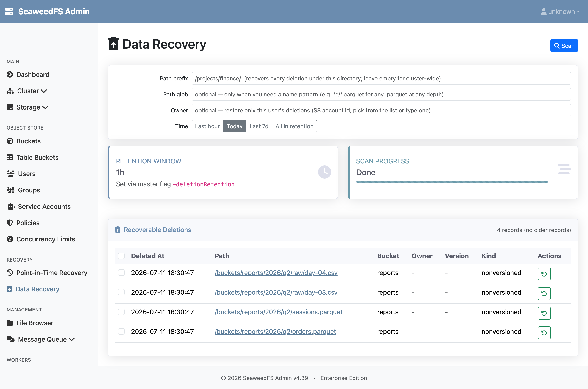Click the Storage drive icon

(10, 107)
